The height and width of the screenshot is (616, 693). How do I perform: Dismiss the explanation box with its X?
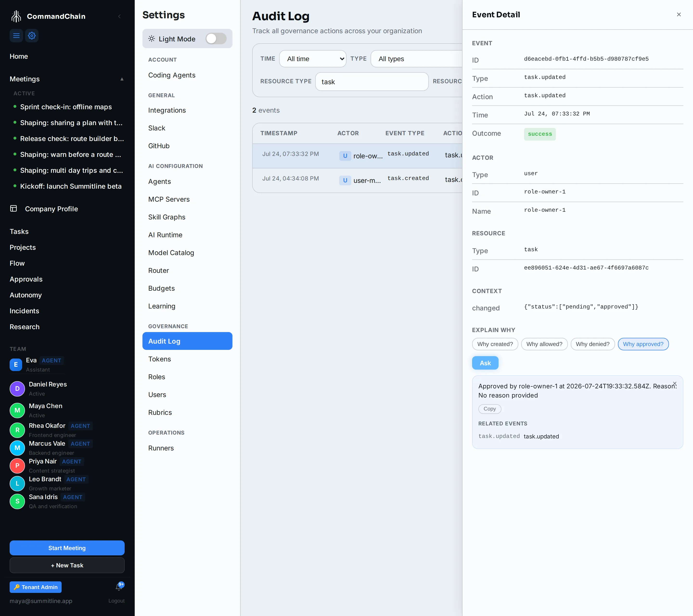click(674, 383)
